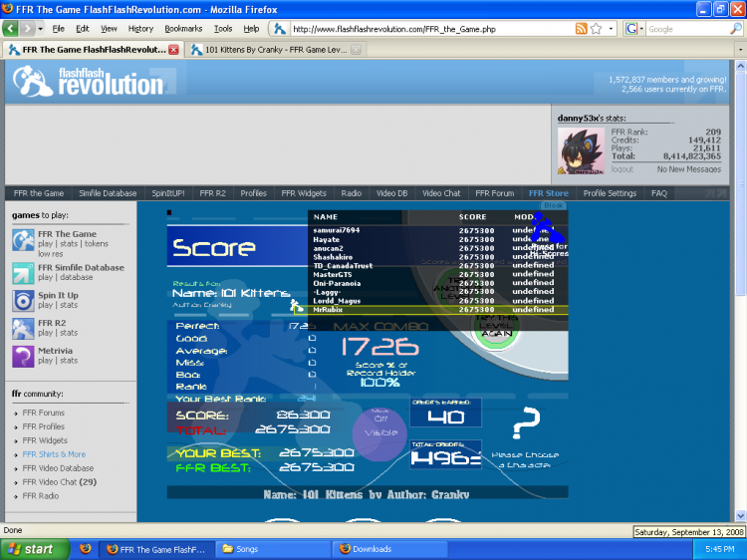Open the Google search engine selector dropdown

(x=634, y=29)
